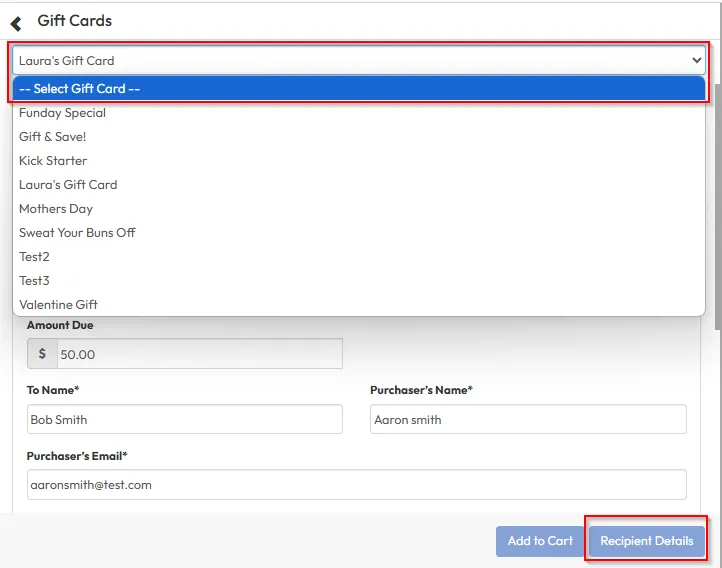Click the Add to Cart button
The image size is (722, 568).
(x=540, y=541)
